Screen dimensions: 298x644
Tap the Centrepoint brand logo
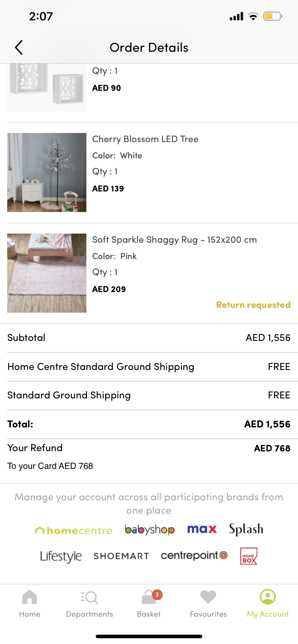[194, 556]
